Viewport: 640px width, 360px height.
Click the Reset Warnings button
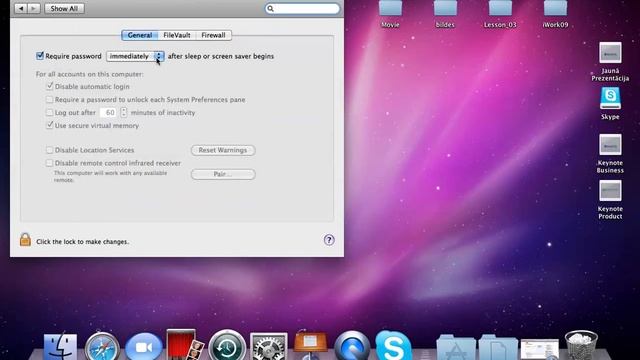pos(223,150)
